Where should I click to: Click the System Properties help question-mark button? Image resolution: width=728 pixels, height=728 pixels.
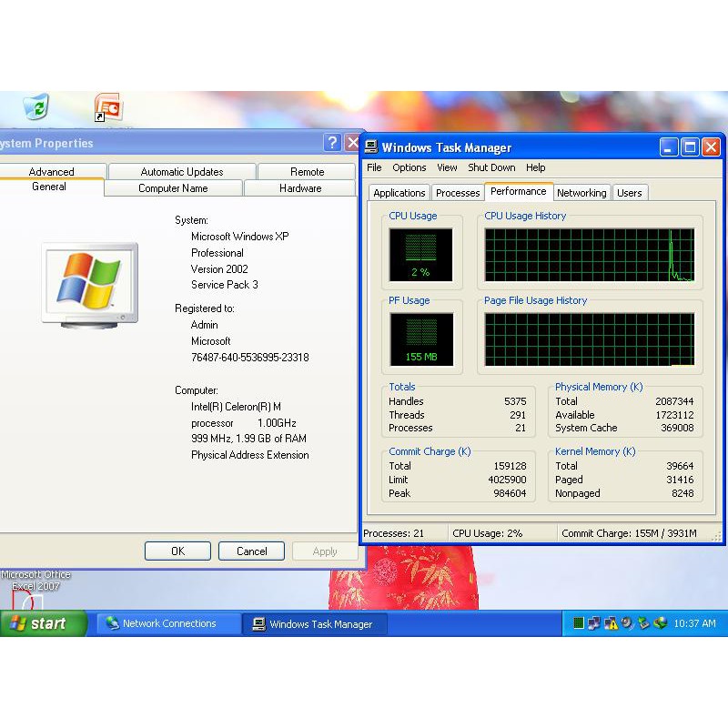[332, 143]
